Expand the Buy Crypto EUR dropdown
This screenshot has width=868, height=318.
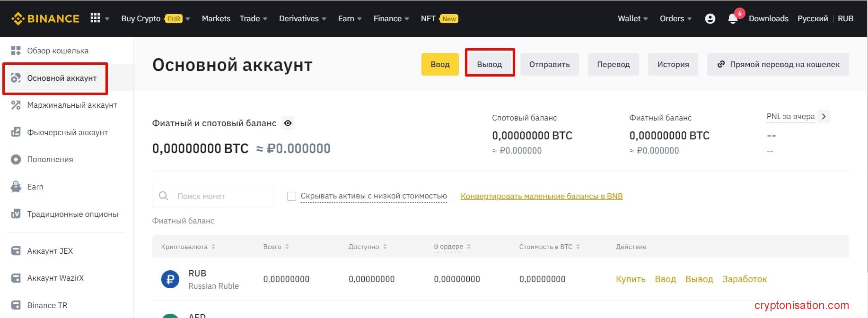pos(155,18)
